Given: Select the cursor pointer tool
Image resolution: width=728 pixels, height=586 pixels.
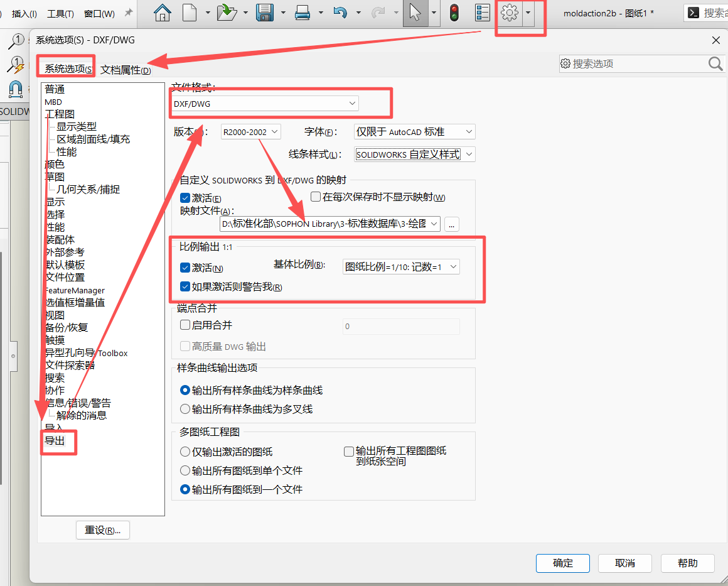Looking at the screenshot, I should pyautogui.click(x=415, y=13).
